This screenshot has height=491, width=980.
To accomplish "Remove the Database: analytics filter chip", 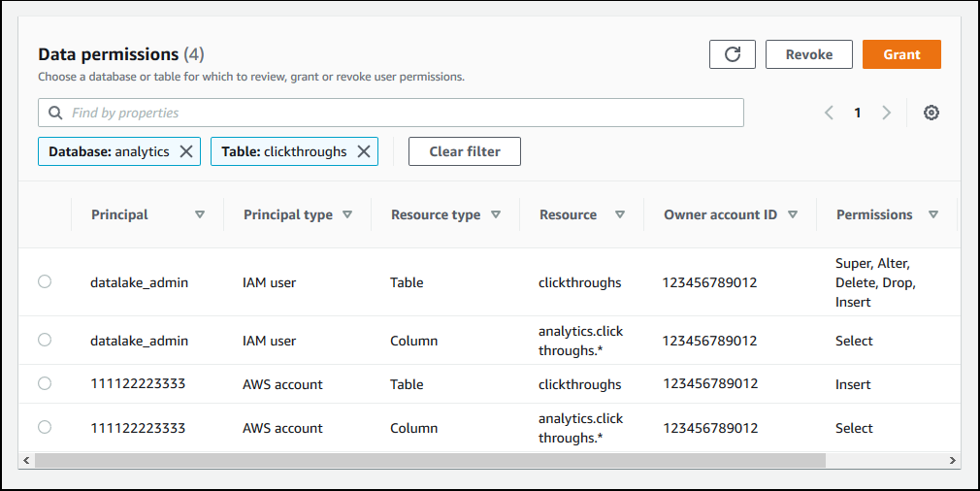I will pos(187,151).
